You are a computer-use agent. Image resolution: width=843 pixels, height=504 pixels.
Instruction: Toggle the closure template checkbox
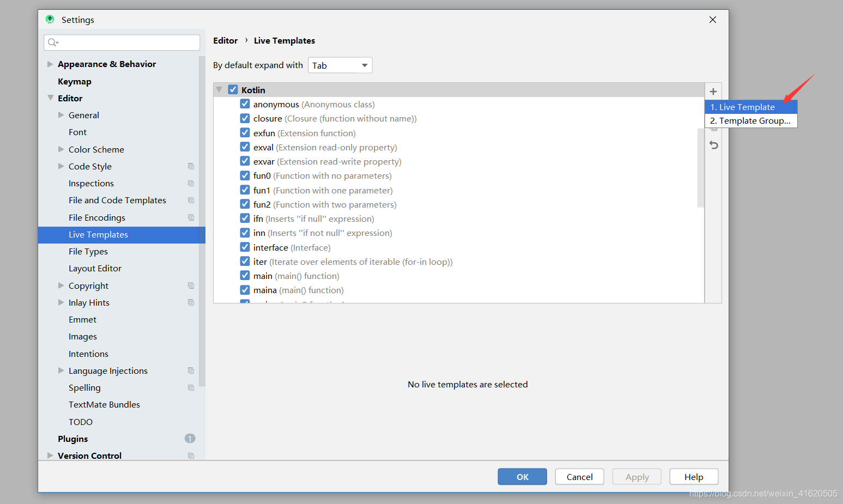click(245, 118)
